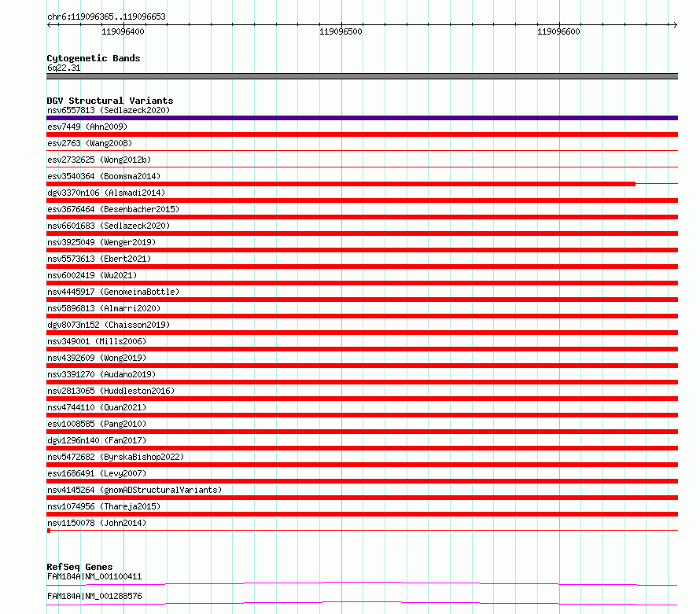
Task: Select dgv8073n152 (Chaisson2019) label
Action: (x=109, y=325)
